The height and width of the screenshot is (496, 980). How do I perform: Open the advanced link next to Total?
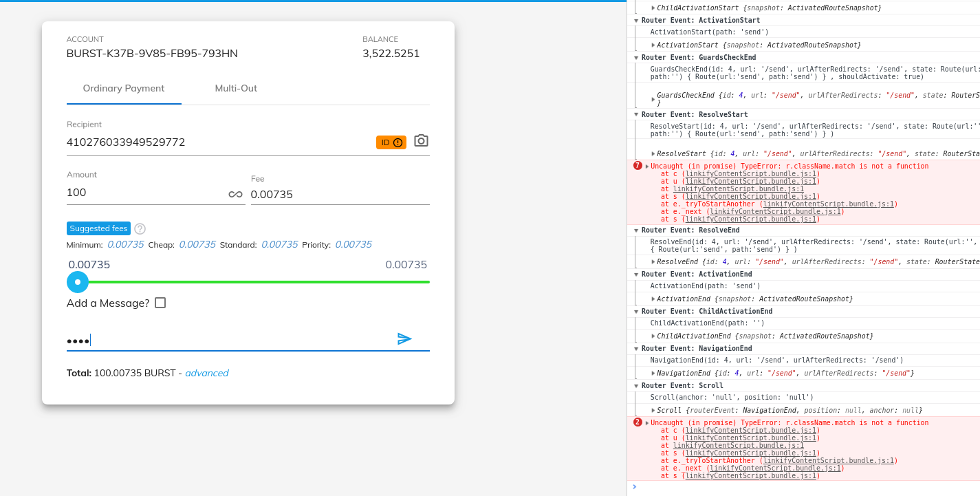(207, 373)
